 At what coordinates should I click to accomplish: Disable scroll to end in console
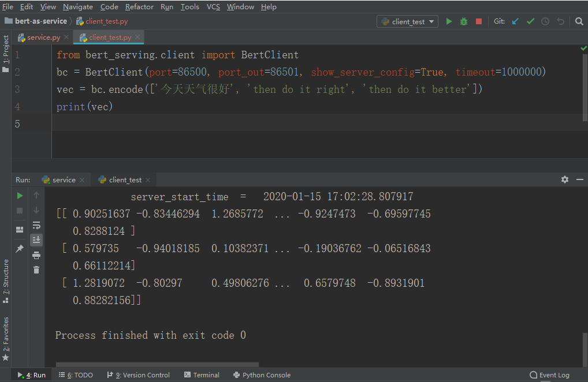click(36, 239)
